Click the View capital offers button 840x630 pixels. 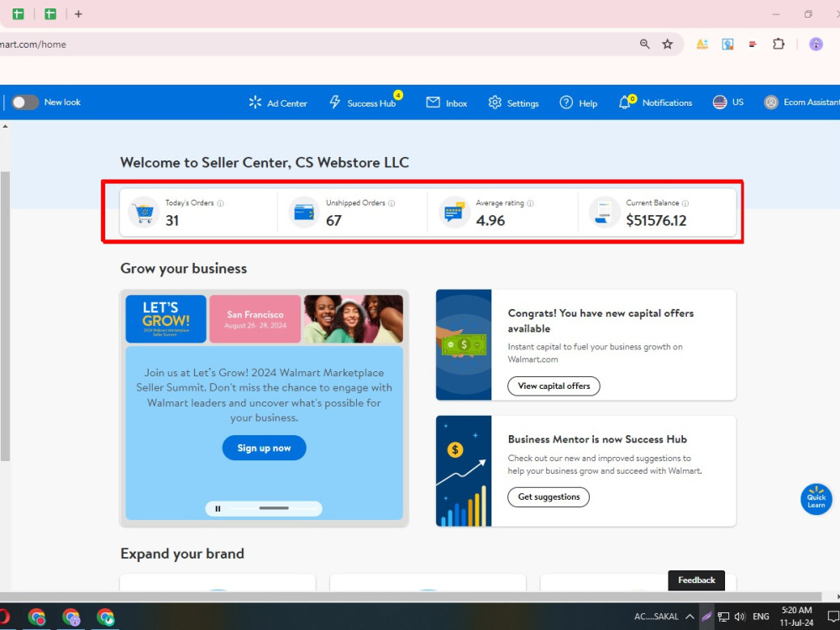click(554, 386)
